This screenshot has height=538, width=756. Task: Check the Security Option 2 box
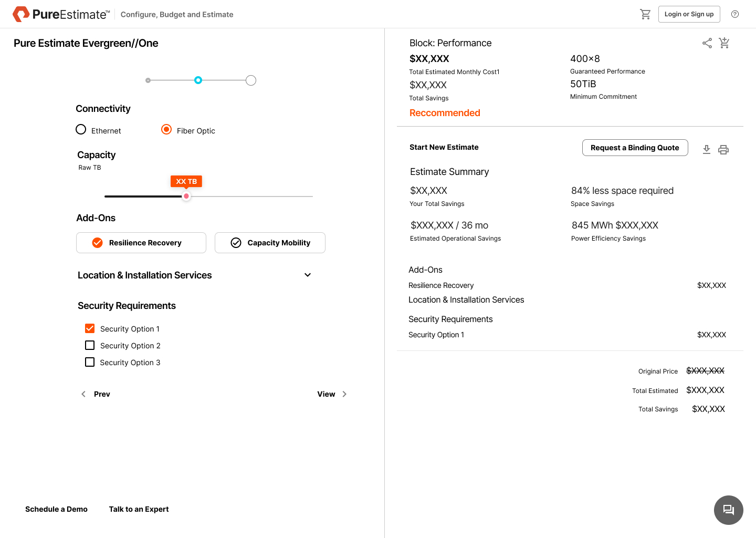pos(90,345)
